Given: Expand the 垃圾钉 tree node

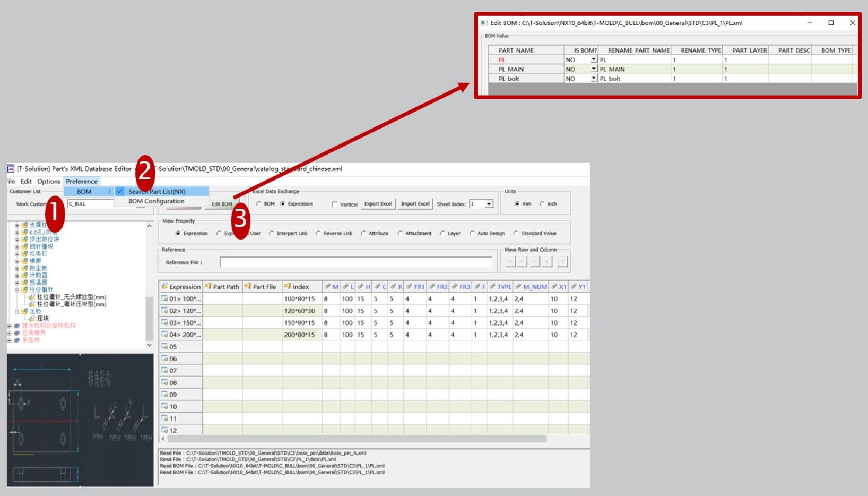Looking at the screenshot, I should 17,254.
